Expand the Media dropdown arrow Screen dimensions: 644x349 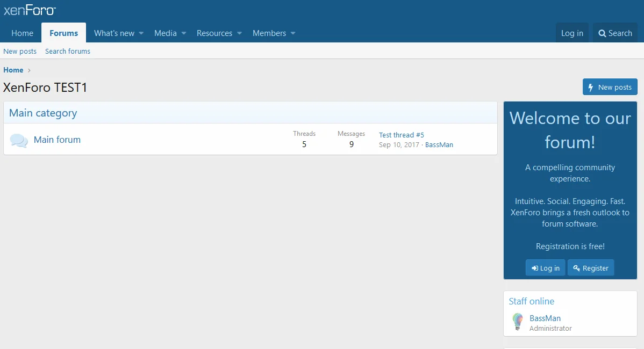[184, 33]
